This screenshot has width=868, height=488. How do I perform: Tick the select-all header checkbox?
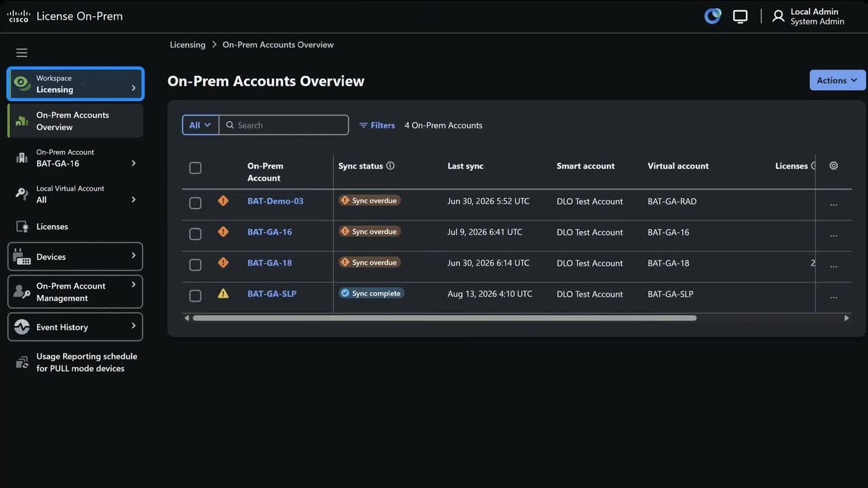[195, 168]
